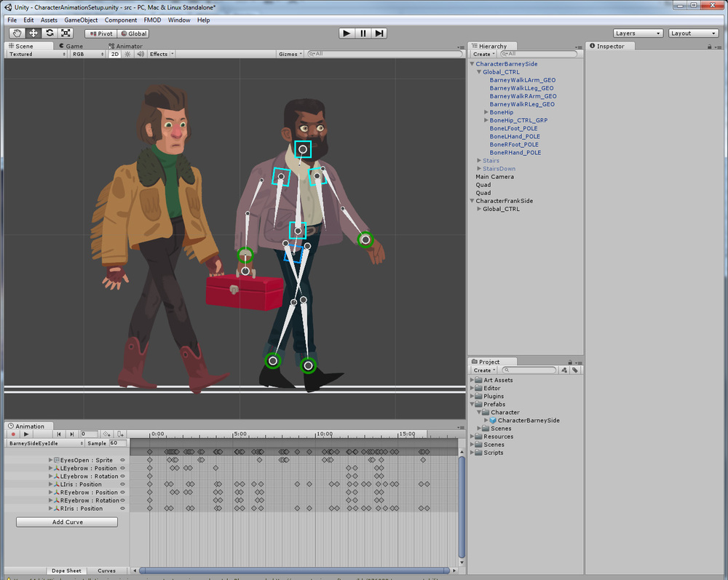Open the Gizmos dropdown
The width and height of the screenshot is (728, 580).
[x=290, y=55]
